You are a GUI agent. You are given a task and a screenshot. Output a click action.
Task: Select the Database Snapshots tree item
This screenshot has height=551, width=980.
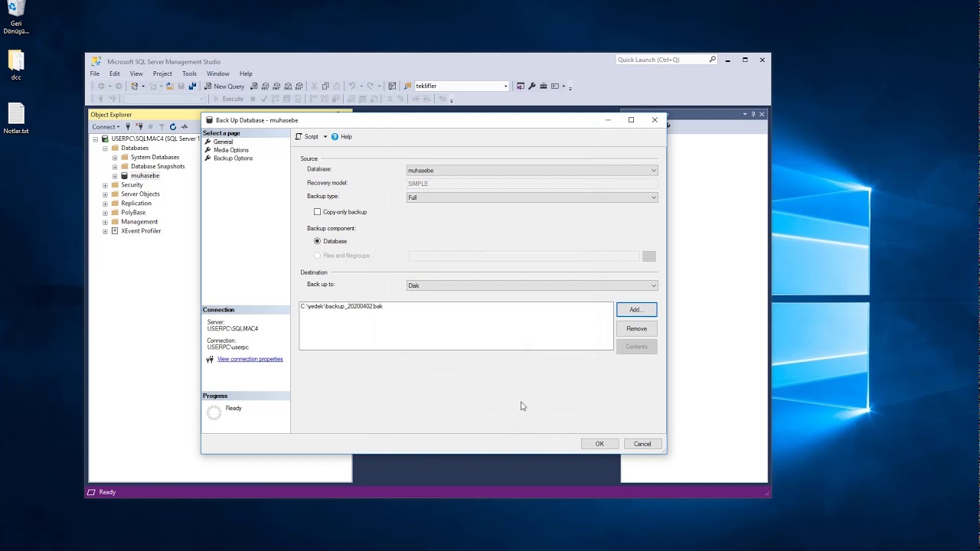[x=158, y=167]
